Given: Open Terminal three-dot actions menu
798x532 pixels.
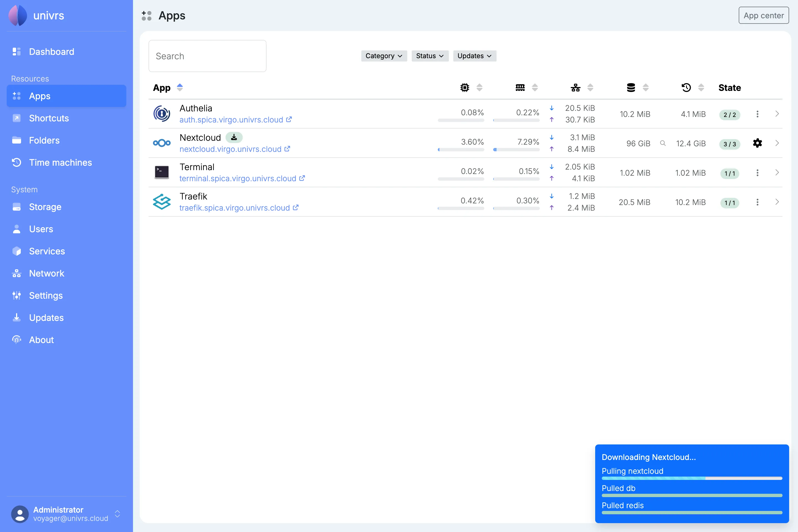Looking at the screenshot, I should tap(757, 173).
